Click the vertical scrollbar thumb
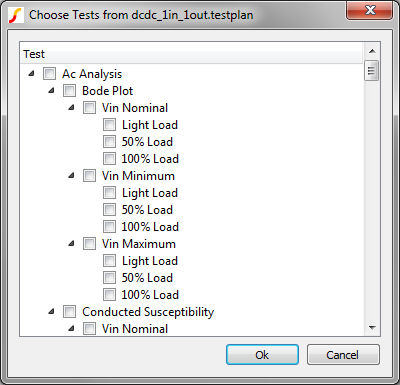This screenshot has width=400, height=385. pos(372,70)
